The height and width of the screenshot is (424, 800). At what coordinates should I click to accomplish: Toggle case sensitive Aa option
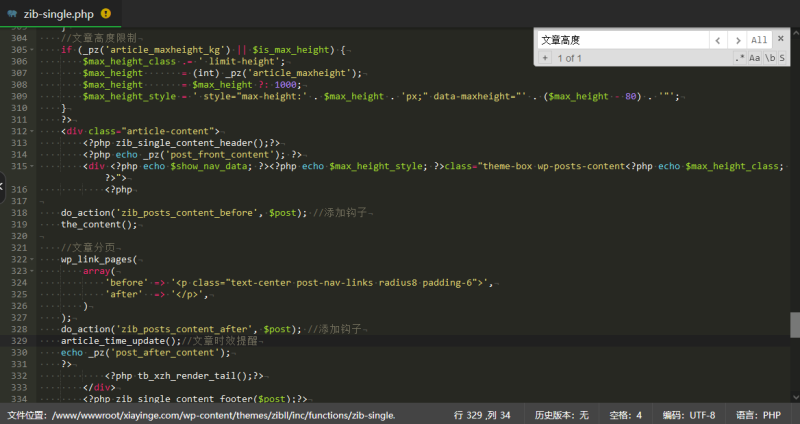755,59
